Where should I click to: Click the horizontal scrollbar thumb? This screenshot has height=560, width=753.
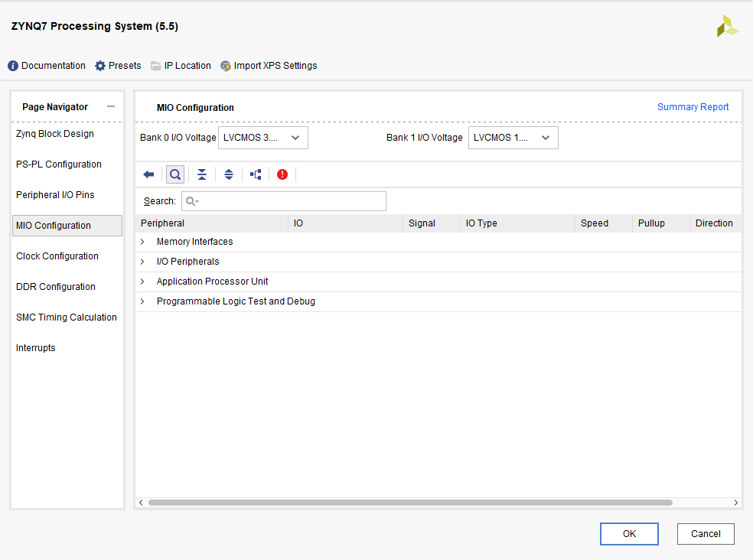[x=411, y=503]
